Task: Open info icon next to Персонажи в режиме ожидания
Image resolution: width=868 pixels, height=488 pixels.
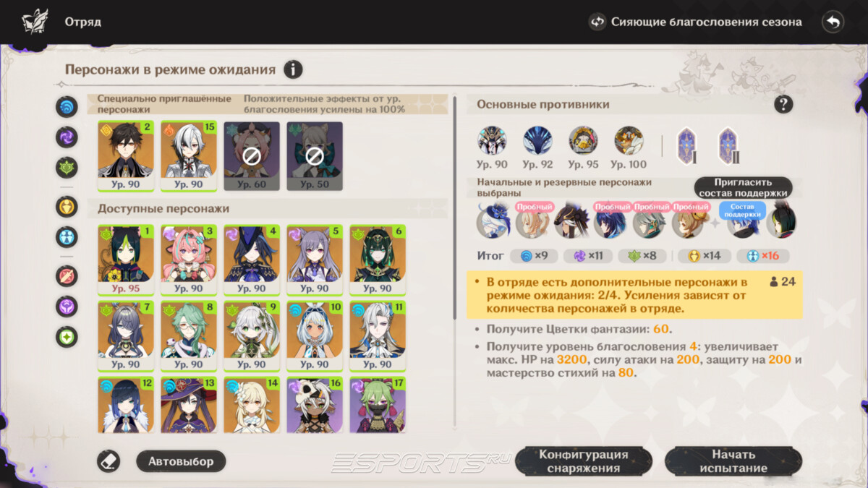Action: coord(293,69)
